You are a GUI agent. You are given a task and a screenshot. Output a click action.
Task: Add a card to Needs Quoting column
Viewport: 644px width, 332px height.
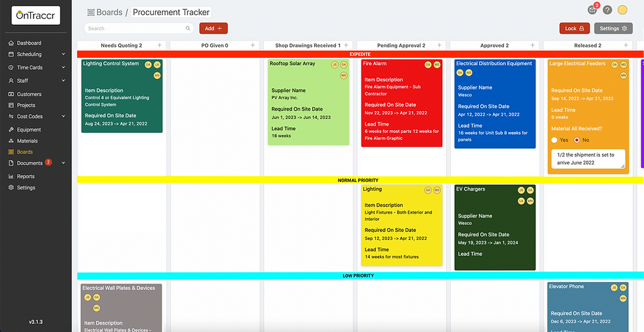[159, 45]
